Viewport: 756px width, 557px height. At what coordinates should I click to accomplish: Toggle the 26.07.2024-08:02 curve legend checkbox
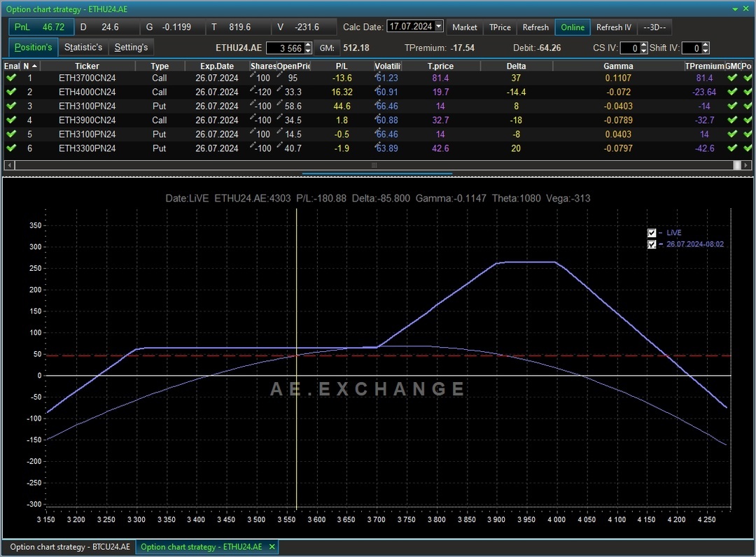652,244
